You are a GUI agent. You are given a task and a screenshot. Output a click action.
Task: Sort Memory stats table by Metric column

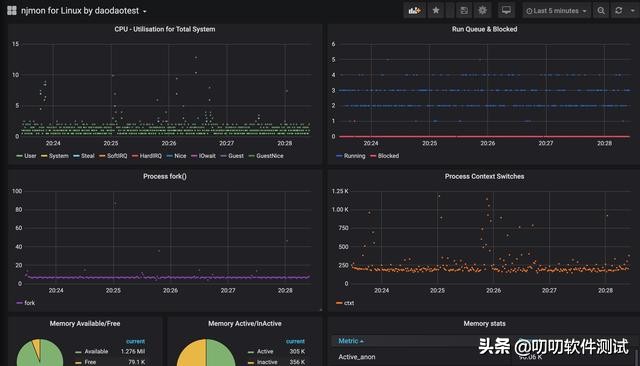pyautogui.click(x=351, y=341)
